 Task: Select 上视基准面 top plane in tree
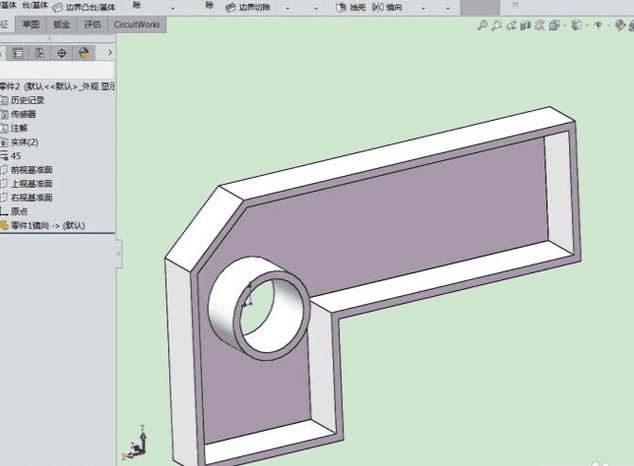click(x=27, y=183)
